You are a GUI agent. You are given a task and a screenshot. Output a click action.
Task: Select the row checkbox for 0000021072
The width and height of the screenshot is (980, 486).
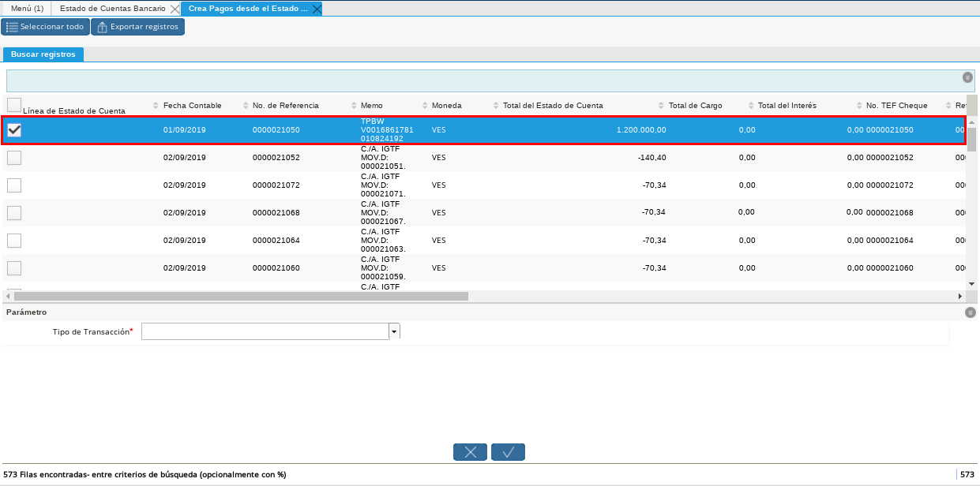[x=14, y=185]
